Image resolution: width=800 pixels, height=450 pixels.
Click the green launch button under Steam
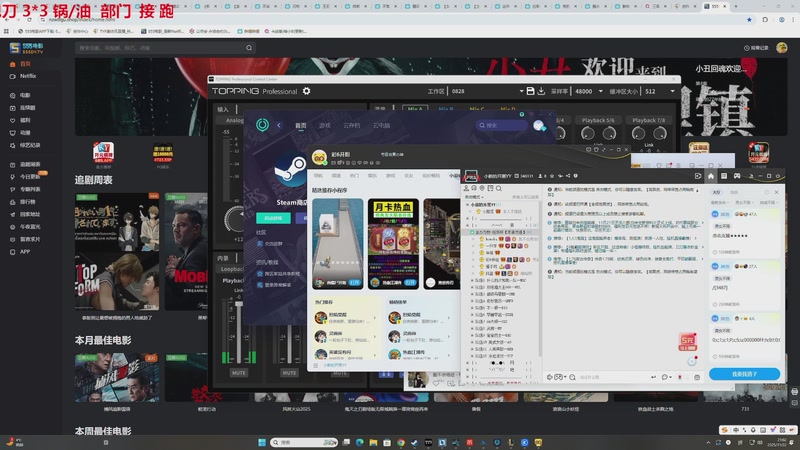pos(273,218)
